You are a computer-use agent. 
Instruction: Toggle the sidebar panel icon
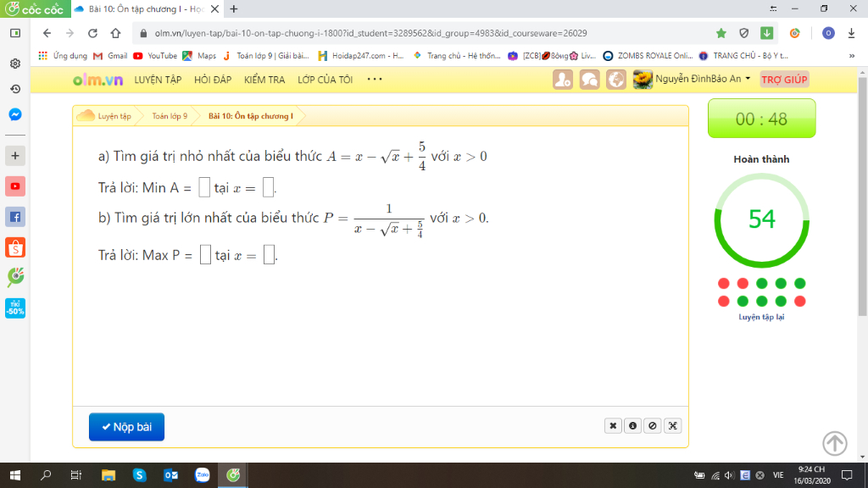point(15,33)
